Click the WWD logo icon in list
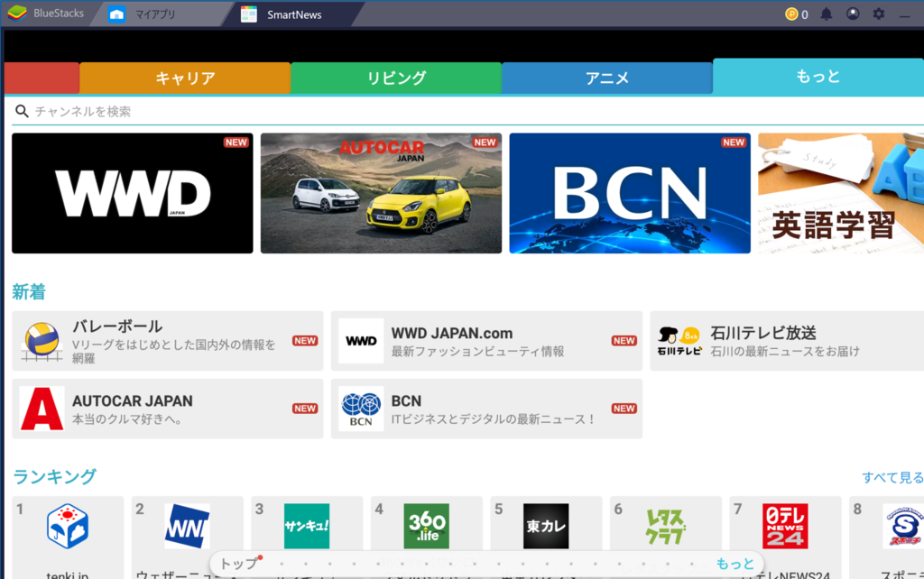The image size is (924, 579). coord(361,341)
